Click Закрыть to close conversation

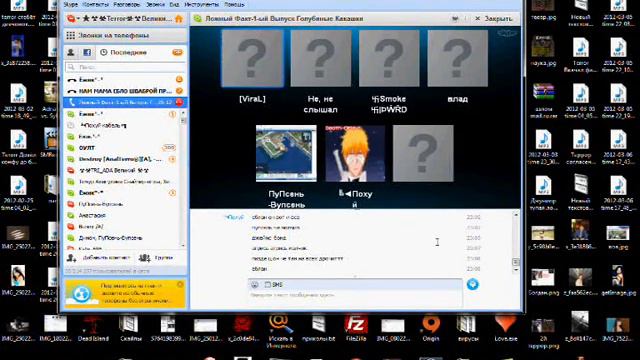(x=494, y=19)
